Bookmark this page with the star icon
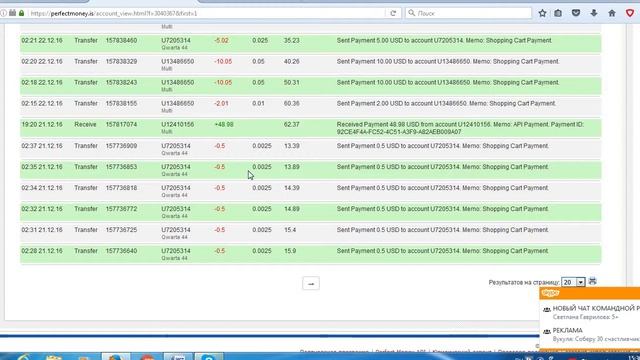 pos(542,13)
